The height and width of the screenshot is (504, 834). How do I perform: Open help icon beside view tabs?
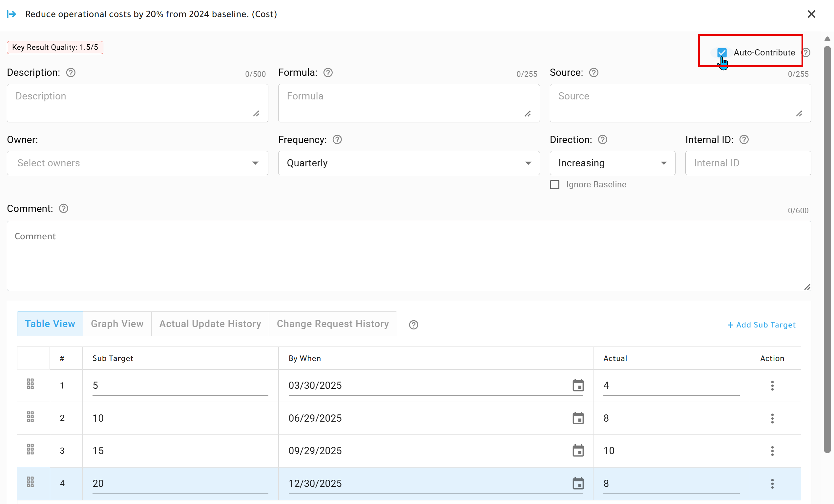point(413,325)
